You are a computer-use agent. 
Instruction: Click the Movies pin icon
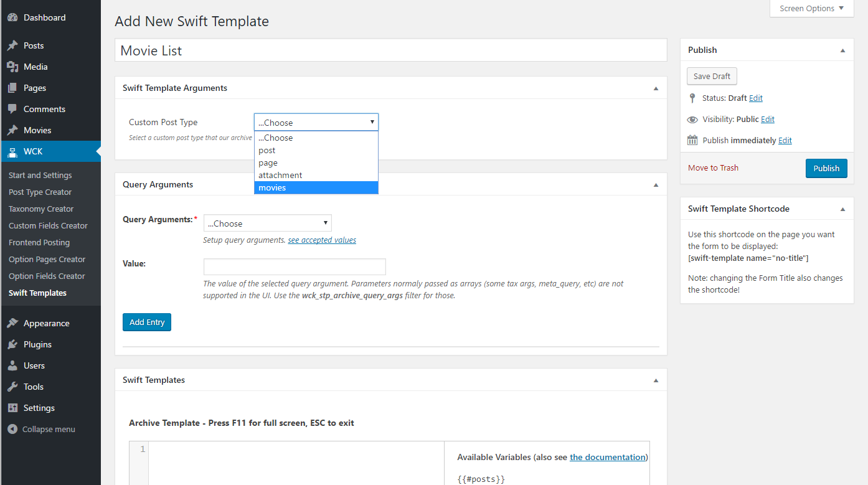point(12,130)
